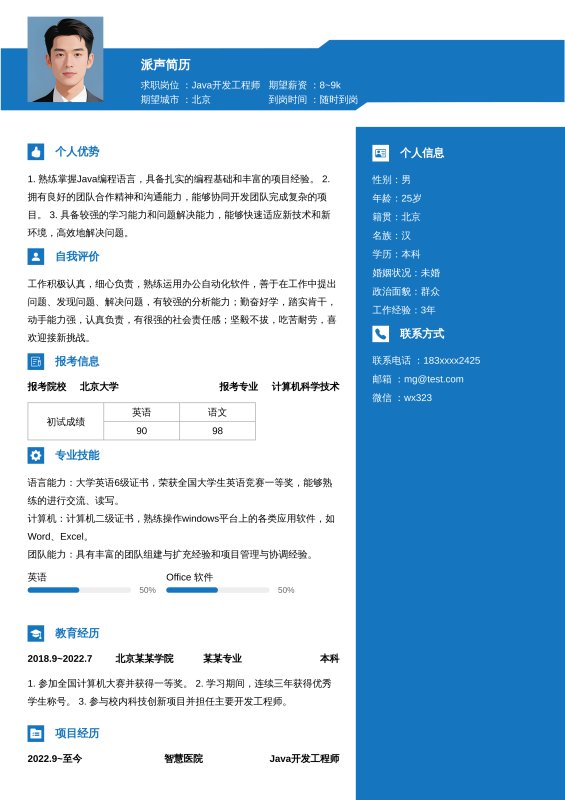This screenshot has width=565, height=800.
Task: Click the 50% label after 英语 bar
Action: click(x=148, y=590)
